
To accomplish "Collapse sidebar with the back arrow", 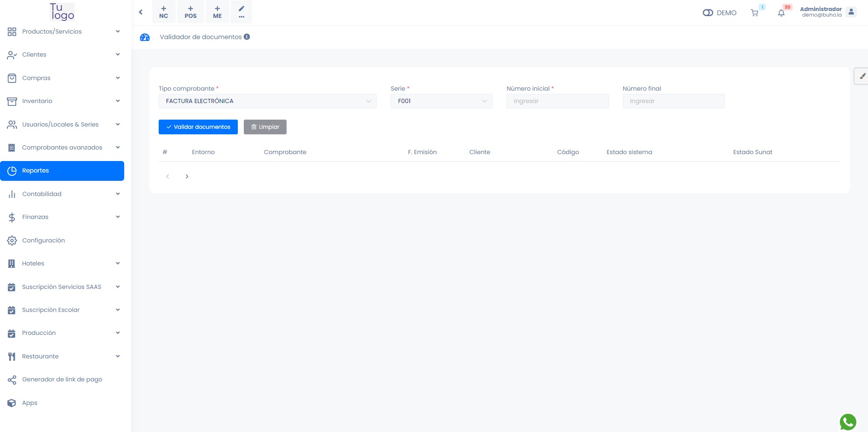I will click(x=141, y=12).
